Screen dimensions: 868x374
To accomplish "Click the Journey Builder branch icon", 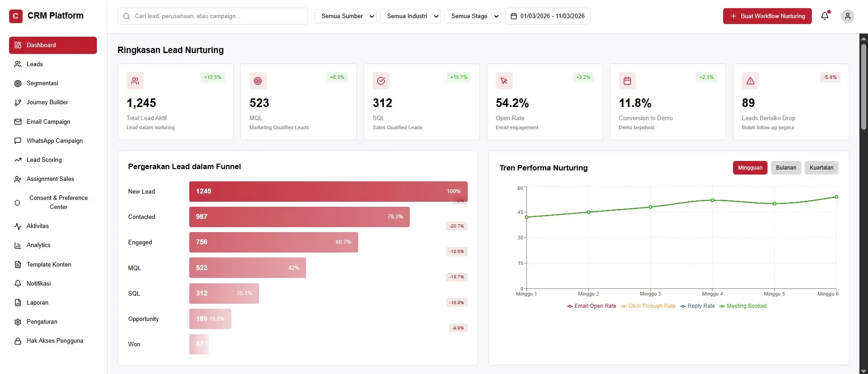I will [x=18, y=102].
